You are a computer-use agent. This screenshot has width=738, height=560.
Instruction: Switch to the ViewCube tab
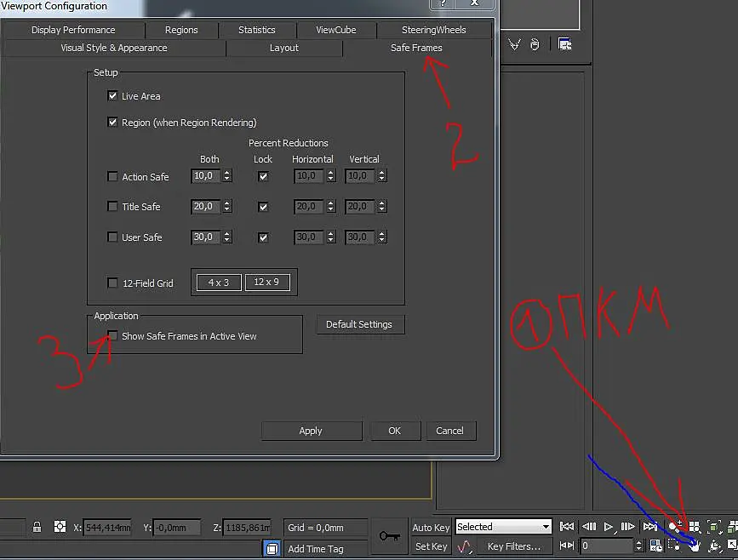tap(336, 30)
